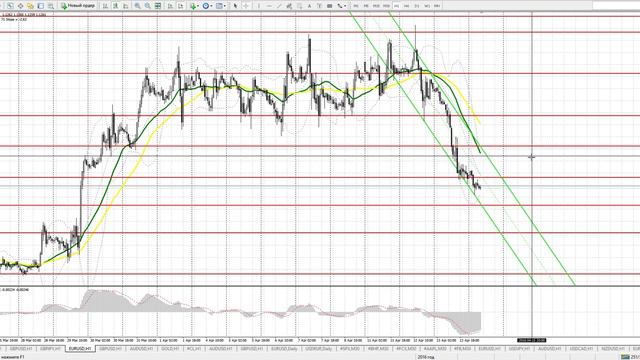Image resolution: width=640 pixels, height=360 pixels.
Task: Select the text A tool
Action: (309, 6)
